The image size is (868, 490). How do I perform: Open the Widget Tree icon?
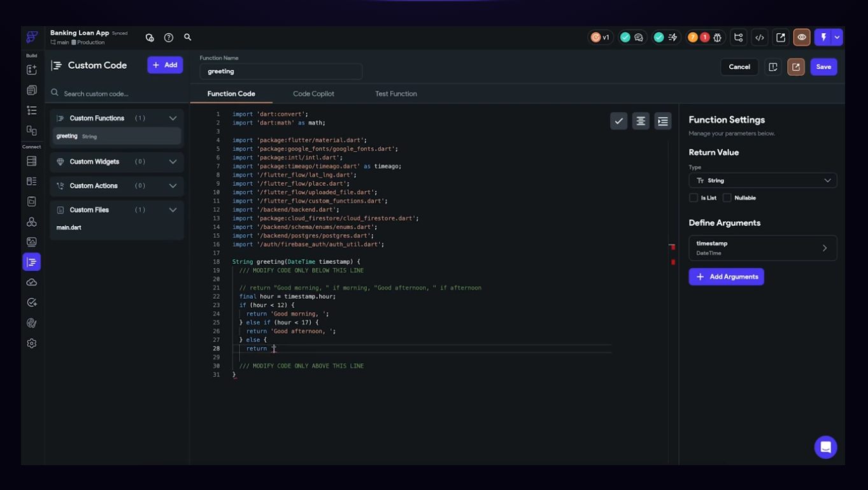[32, 110]
